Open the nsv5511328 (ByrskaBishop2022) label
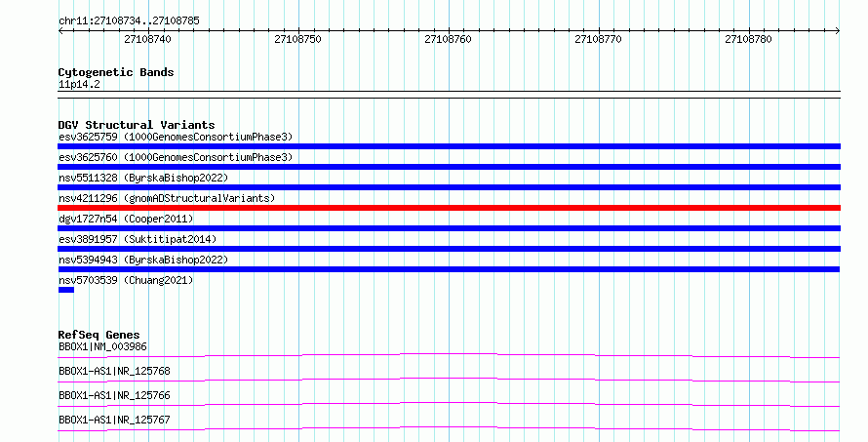The height and width of the screenshot is (442, 868). point(143,178)
